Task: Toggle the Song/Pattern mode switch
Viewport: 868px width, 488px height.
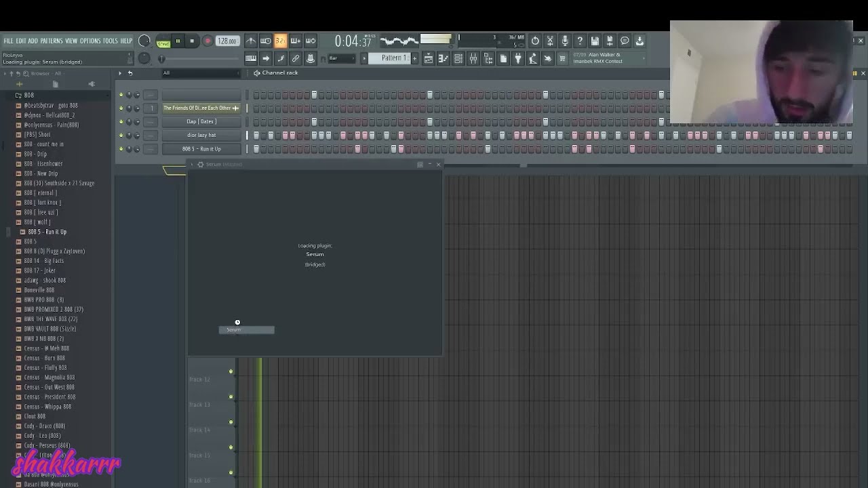Action: coord(163,41)
